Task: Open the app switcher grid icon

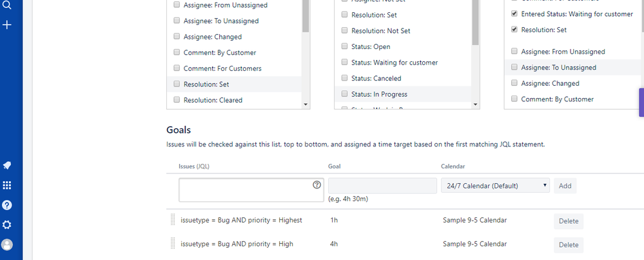Action: pos(7,185)
